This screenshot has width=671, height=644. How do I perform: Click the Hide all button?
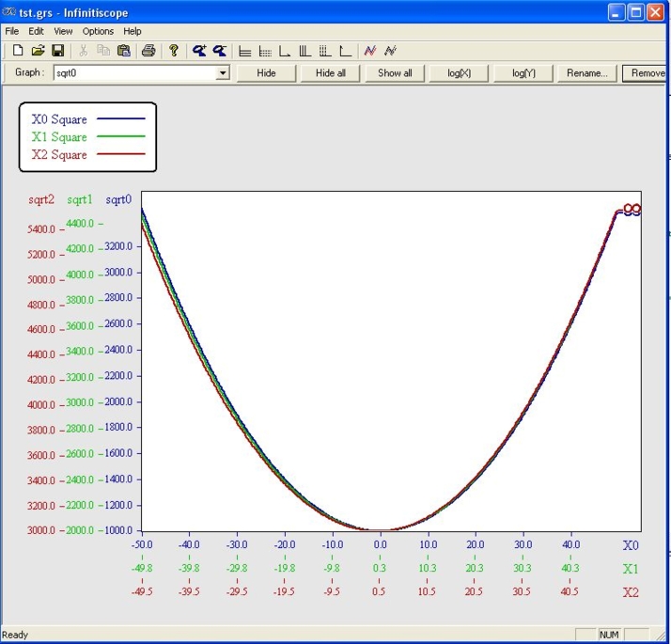coord(331,72)
